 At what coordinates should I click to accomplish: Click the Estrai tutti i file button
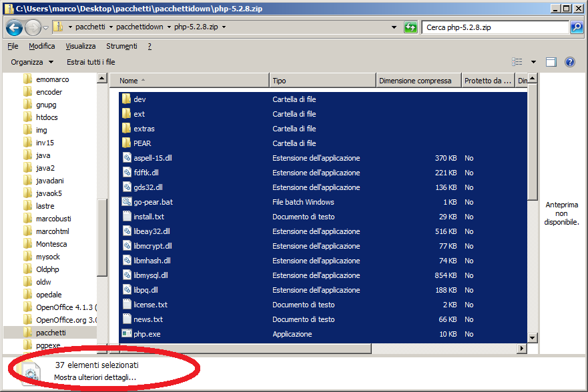[x=91, y=62]
